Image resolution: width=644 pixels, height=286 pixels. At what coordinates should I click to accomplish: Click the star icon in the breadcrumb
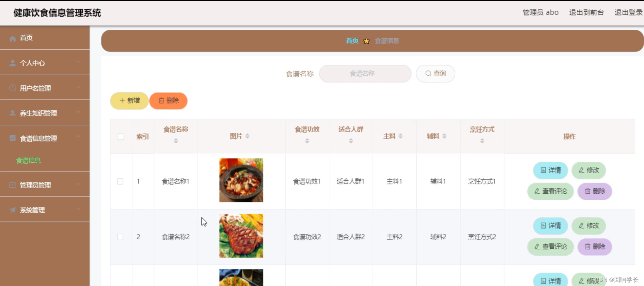366,41
